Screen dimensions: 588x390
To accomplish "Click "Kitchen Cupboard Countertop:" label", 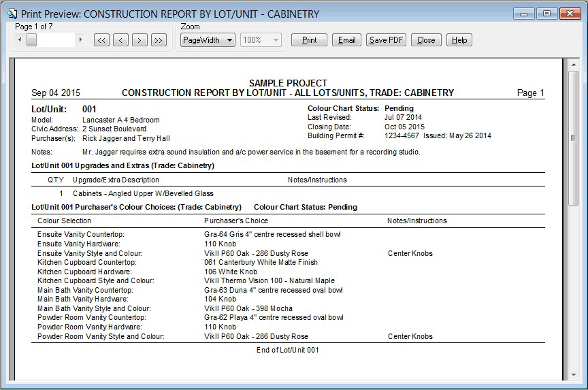I will (x=87, y=262).
